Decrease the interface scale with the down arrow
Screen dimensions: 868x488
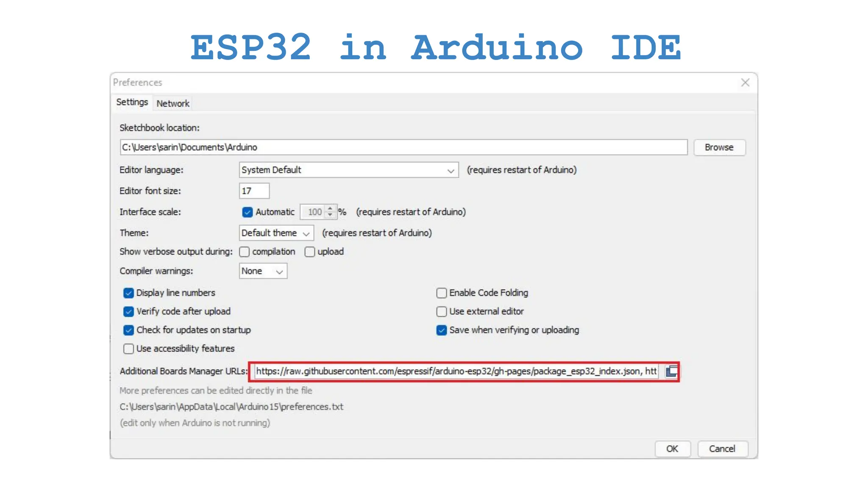[x=330, y=215]
